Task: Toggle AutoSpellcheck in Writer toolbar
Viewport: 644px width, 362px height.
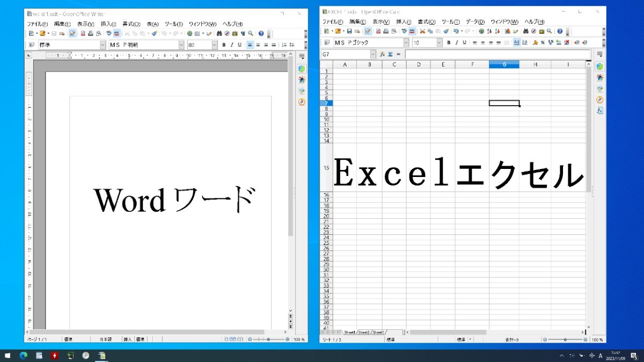Action: tap(116, 33)
